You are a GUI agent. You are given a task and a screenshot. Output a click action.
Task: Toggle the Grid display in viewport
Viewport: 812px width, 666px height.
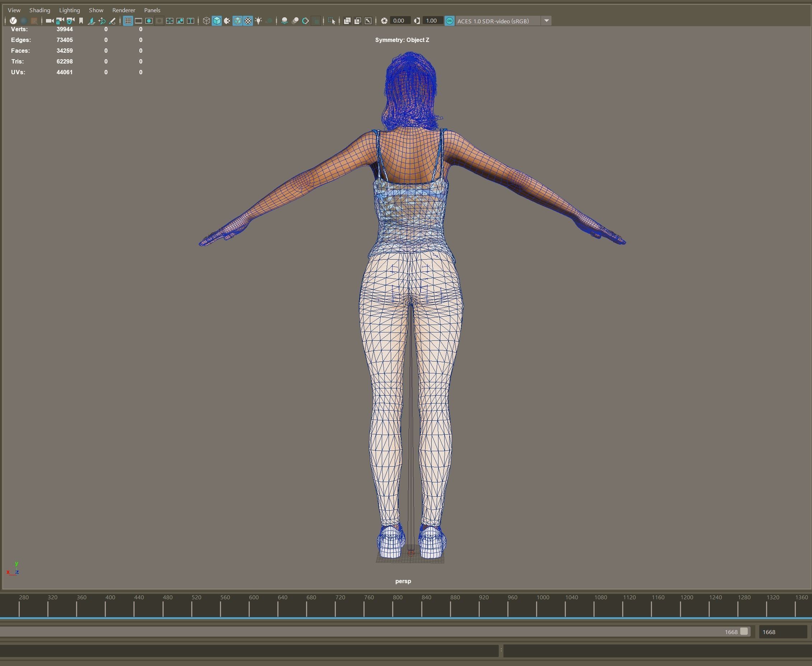click(x=128, y=21)
